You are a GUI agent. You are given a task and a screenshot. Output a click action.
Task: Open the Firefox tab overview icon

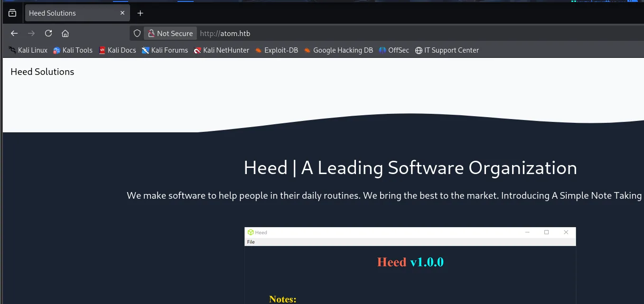[x=12, y=13]
